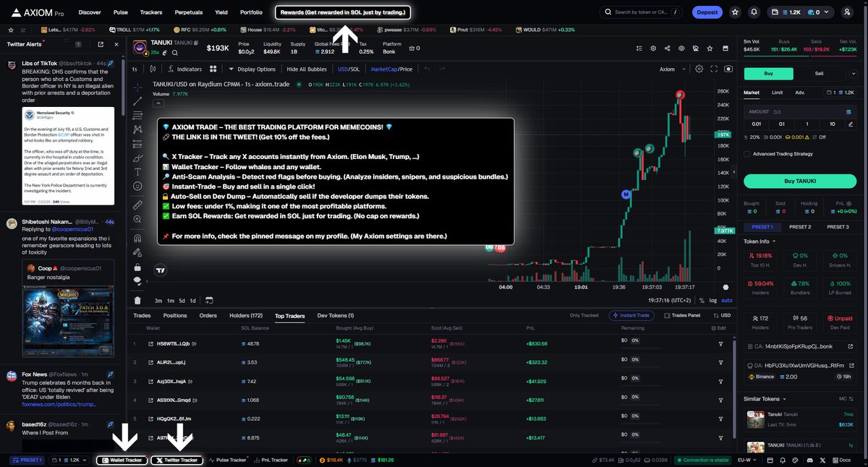Viewport: 868px width, 467px height.
Task: Select the text annotation tool
Action: (137, 171)
